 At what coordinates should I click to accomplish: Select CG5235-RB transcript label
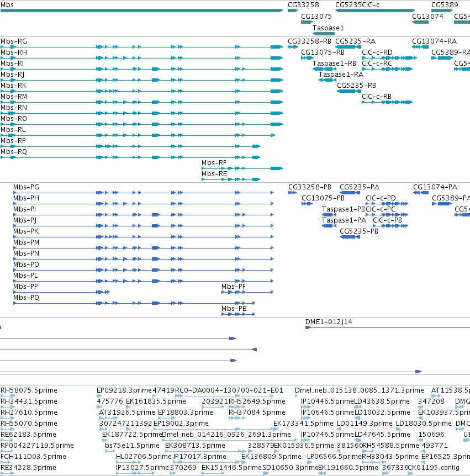[x=356, y=85]
